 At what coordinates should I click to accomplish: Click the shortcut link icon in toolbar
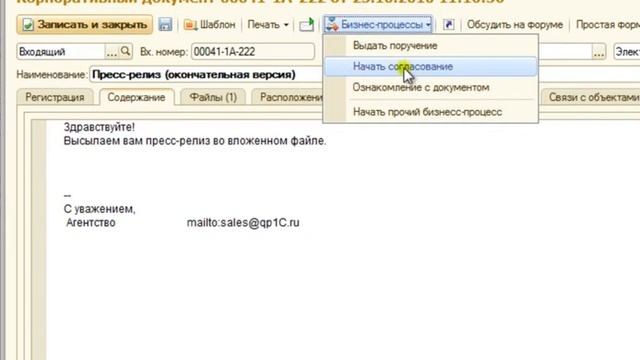coord(449,25)
